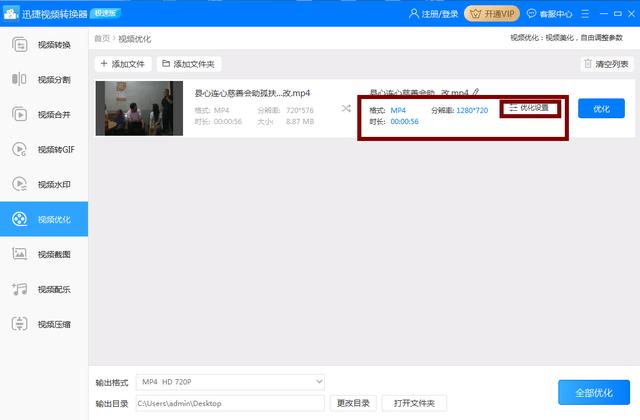Select the 视频截图 screenshot icon
Viewport: 640px width, 420px height.
(20, 254)
